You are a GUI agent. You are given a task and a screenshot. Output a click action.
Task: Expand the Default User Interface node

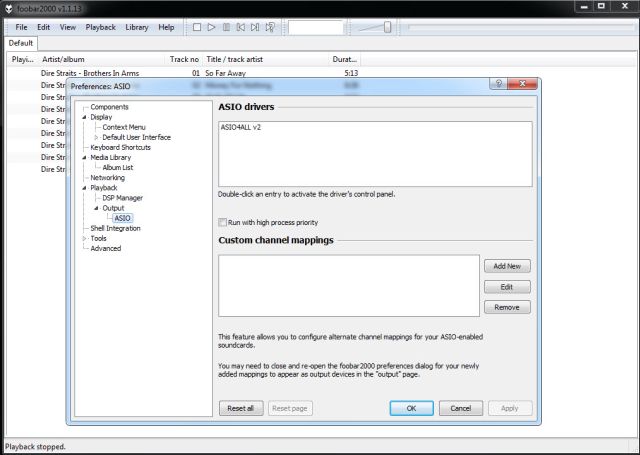[x=96, y=138]
